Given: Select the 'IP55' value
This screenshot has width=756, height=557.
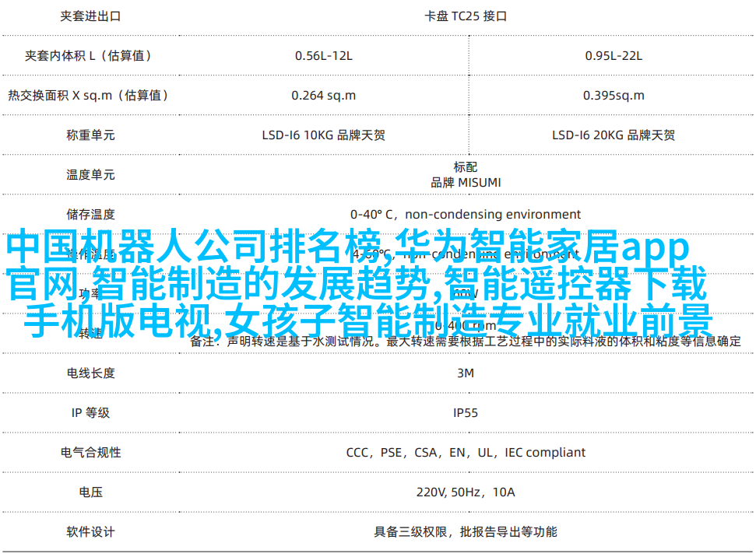Looking at the screenshot, I should [466, 413].
